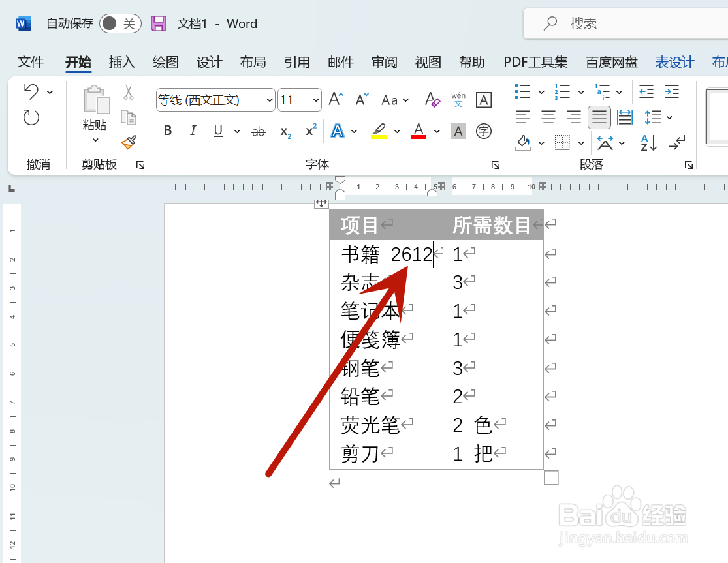Increase font size with A-up icon

point(336,99)
